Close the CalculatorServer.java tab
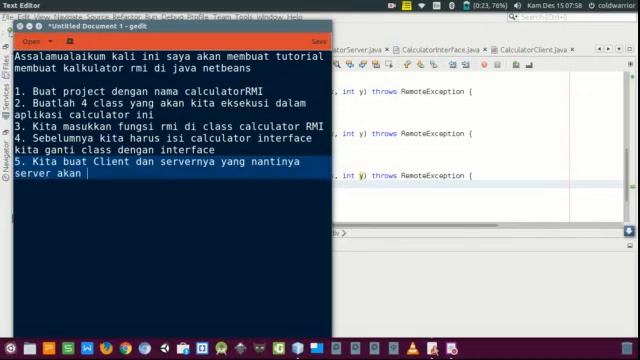640x360 pixels. (387, 49)
